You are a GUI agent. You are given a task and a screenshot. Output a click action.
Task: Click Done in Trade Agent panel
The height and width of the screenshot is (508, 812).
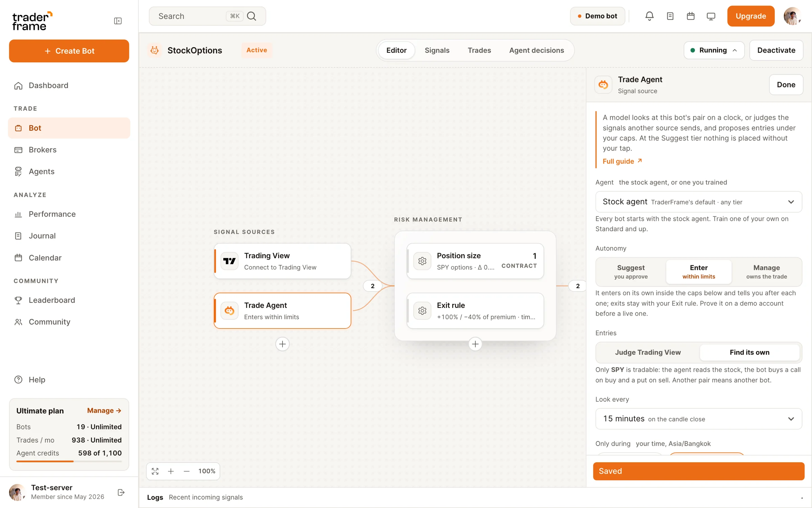click(786, 85)
